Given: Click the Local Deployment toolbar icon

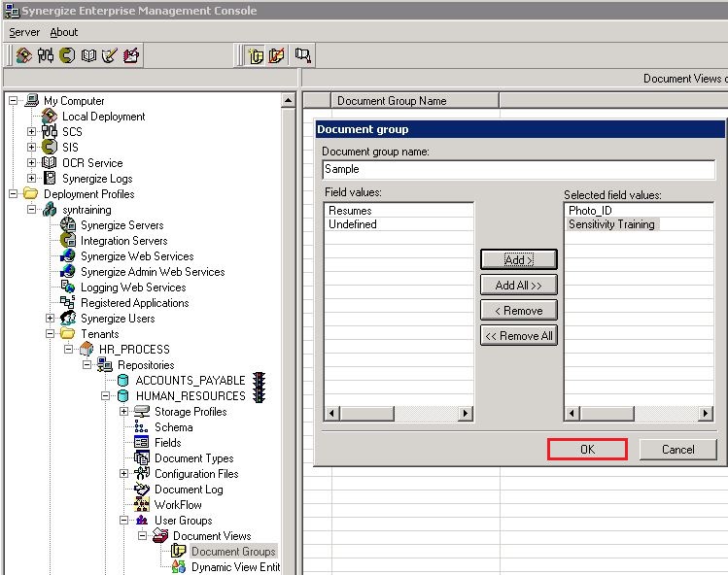Looking at the screenshot, I should (24, 55).
